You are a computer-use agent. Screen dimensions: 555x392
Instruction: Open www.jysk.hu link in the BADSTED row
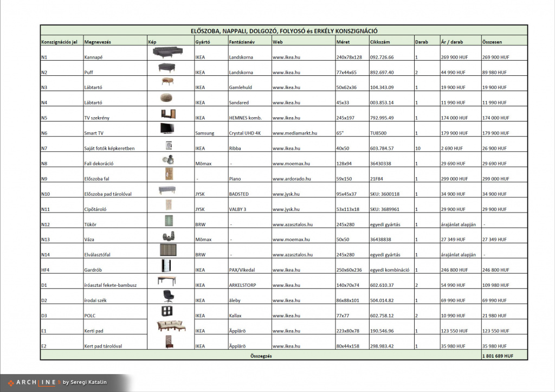point(286,194)
